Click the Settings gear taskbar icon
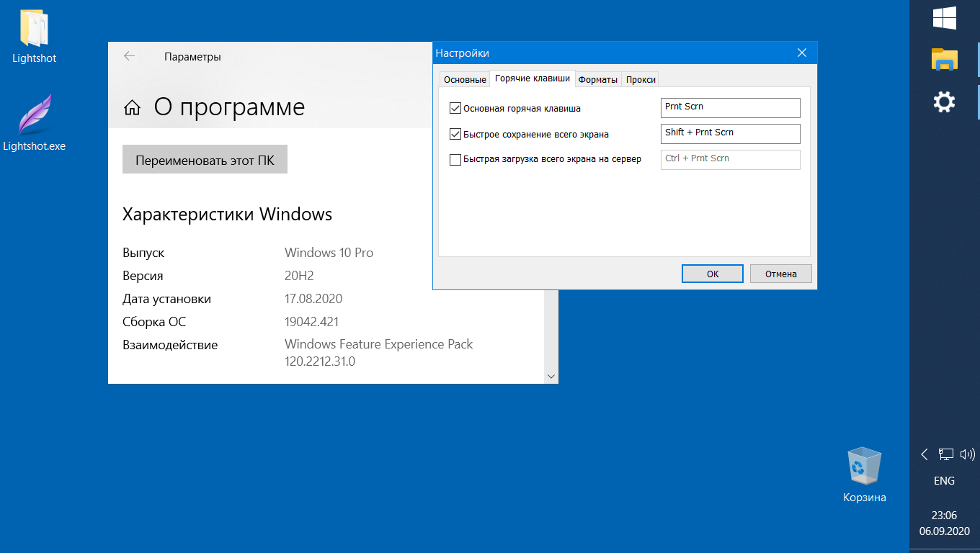The height and width of the screenshot is (553, 980). coord(944,102)
